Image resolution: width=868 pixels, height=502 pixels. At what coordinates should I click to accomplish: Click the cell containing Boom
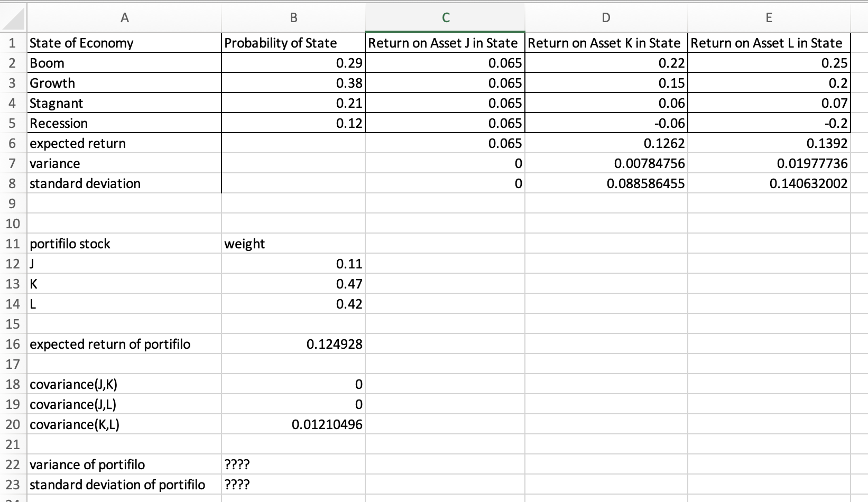[124, 63]
